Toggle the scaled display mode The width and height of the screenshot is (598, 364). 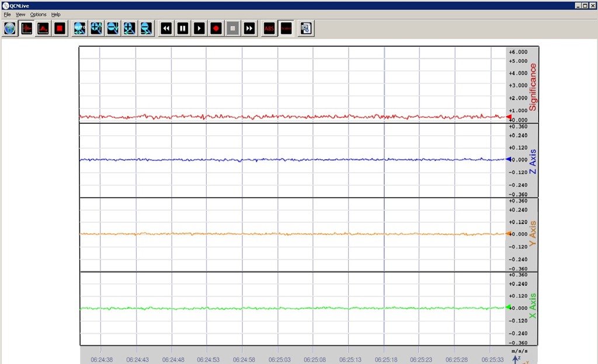click(x=286, y=29)
